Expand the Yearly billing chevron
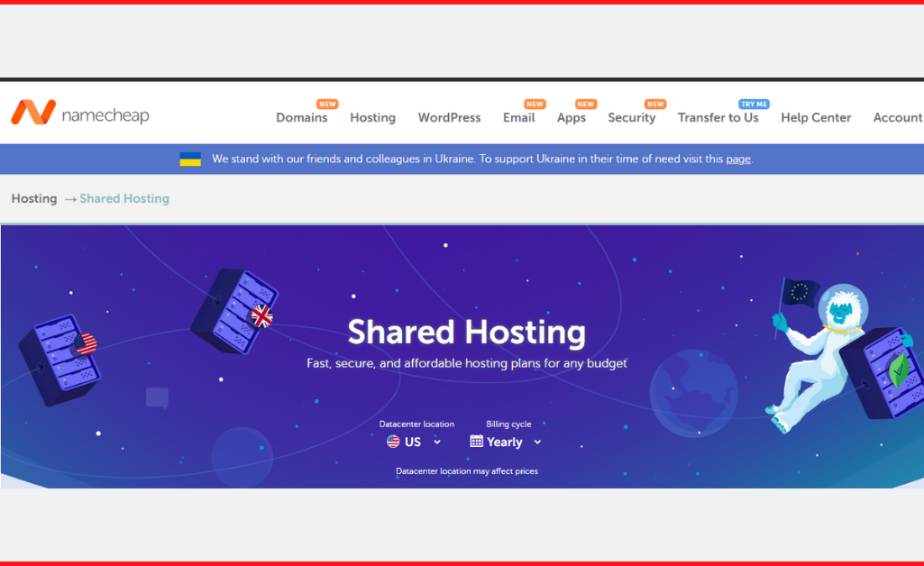Viewport: 924px width, 566px height. pyautogui.click(x=537, y=442)
